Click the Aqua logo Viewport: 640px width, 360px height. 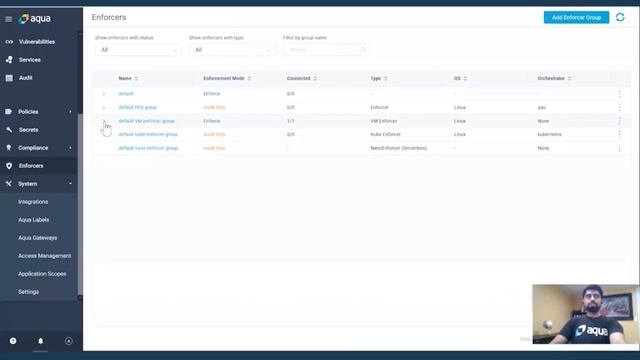(x=35, y=18)
